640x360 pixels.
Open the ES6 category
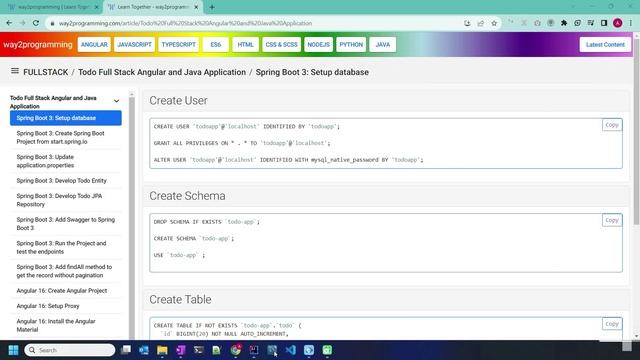click(216, 44)
